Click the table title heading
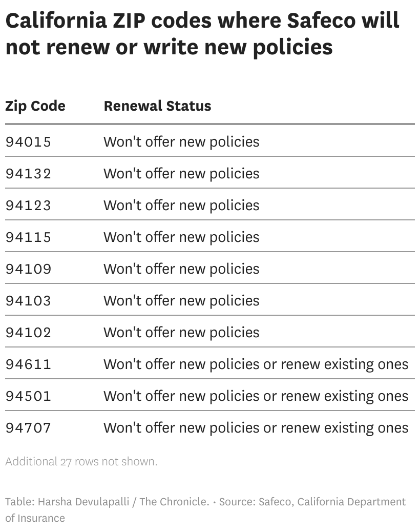This screenshot has width=420, height=532. (202, 34)
